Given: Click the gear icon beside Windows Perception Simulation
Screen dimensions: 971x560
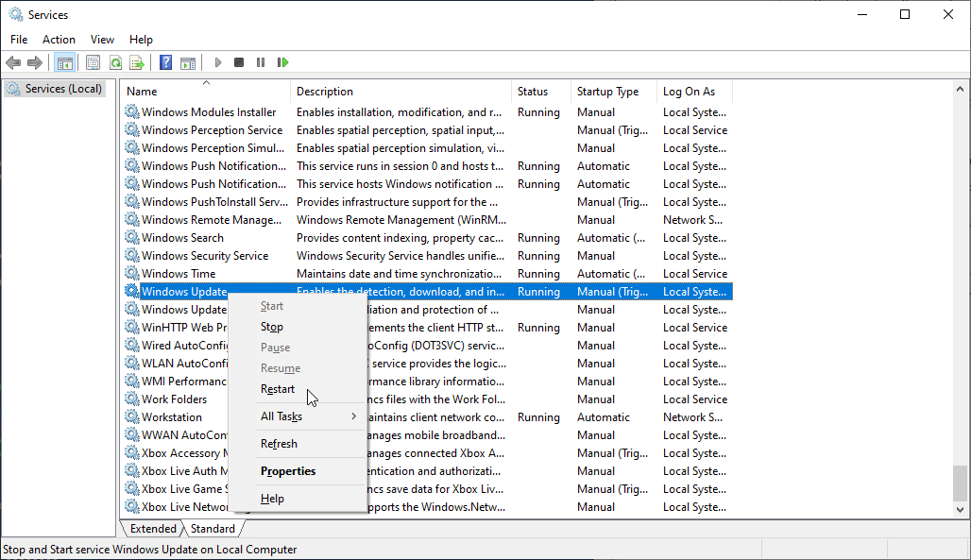Looking at the screenshot, I should coord(132,147).
